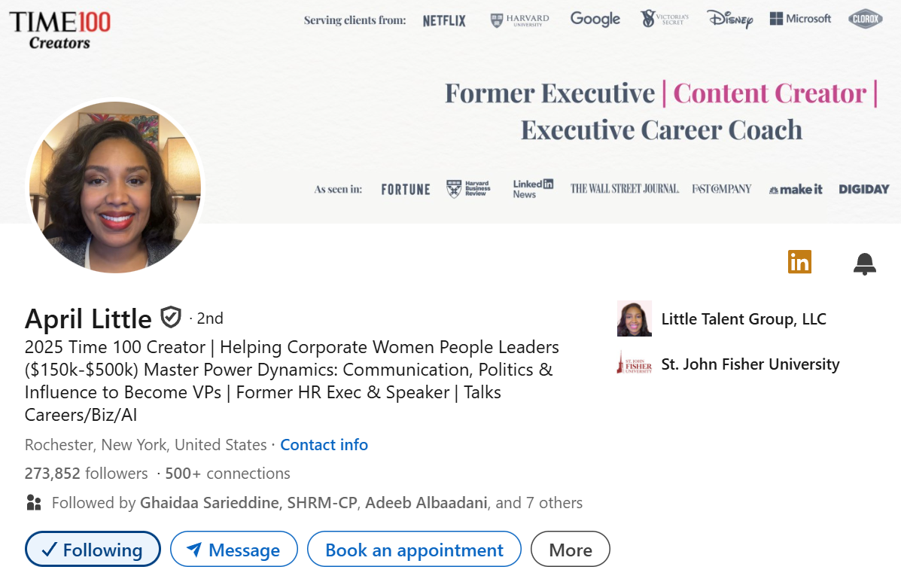The height and width of the screenshot is (588, 901).
Task: Click the verified badge beside April Little
Action: pos(171,318)
